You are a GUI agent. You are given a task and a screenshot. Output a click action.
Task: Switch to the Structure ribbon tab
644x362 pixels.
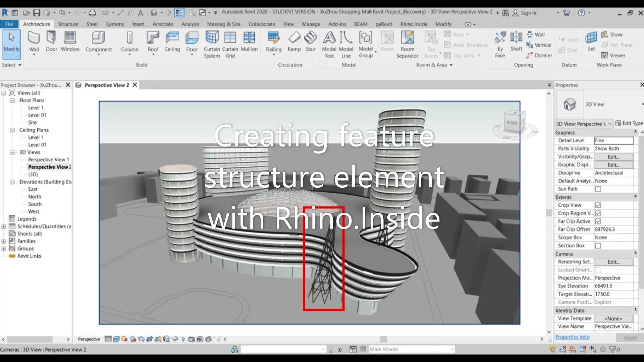[68, 24]
